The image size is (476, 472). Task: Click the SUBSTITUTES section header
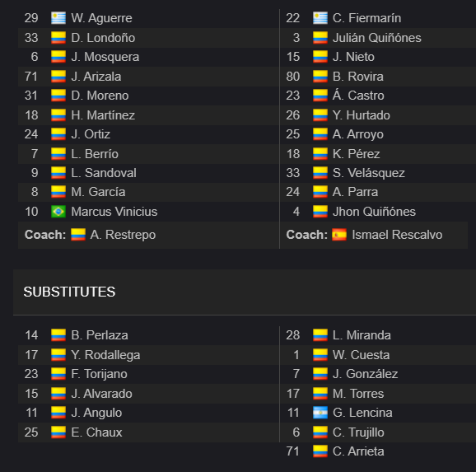69,292
